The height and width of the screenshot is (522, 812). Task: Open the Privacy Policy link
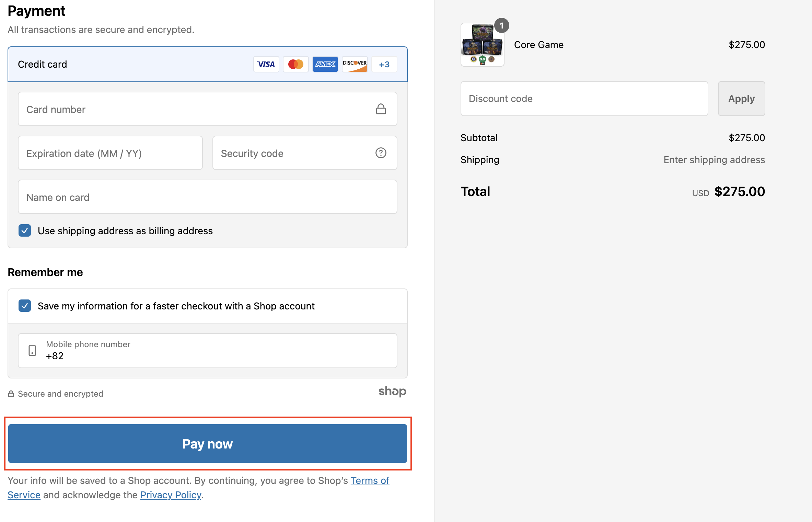coord(171,495)
